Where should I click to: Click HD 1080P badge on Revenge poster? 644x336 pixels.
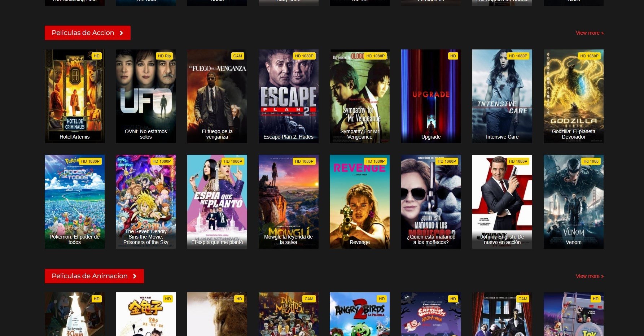tap(376, 161)
